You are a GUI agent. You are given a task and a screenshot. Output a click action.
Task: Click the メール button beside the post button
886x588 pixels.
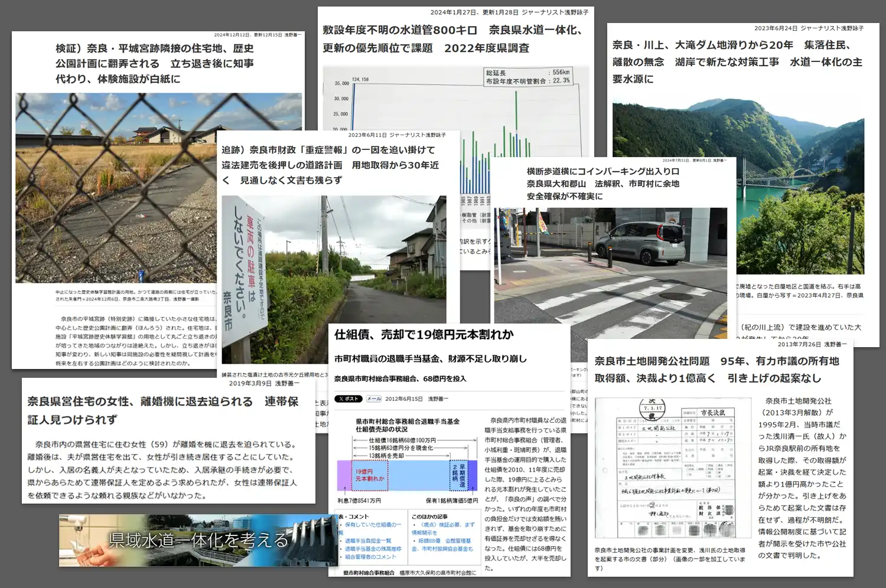click(374, 398)
